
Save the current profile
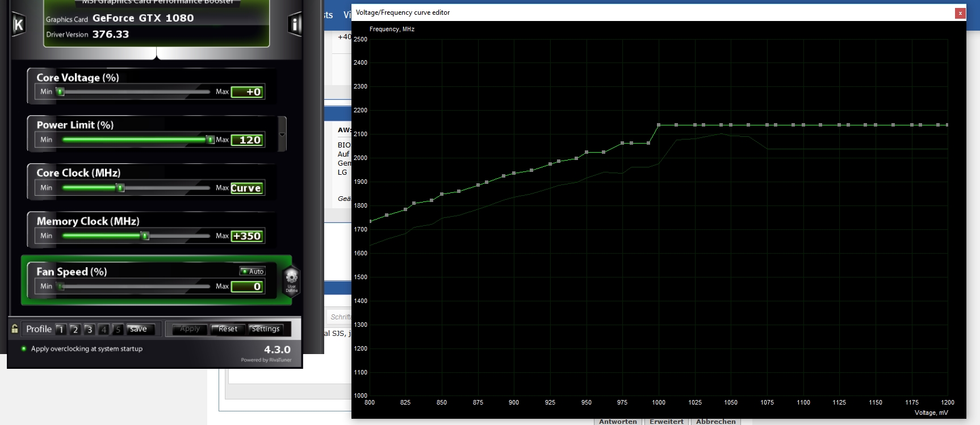click(140, 329)
